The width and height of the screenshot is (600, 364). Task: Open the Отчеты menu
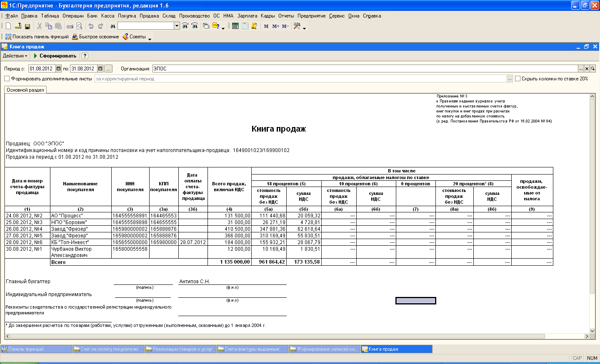286,16
